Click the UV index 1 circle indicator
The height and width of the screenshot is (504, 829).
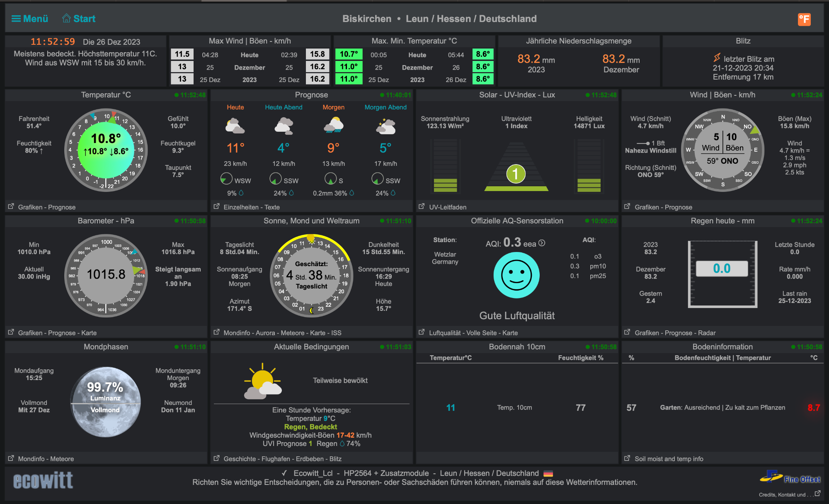coord(516,174)
